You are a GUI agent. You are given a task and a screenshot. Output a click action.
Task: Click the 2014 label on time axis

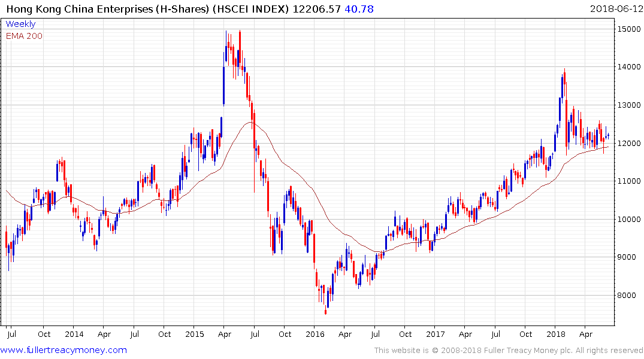pos(74,334)
